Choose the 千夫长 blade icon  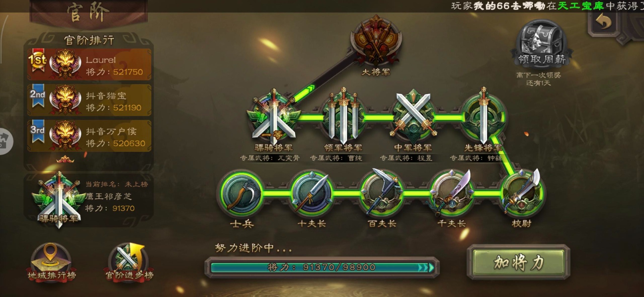click(x=452, y=193)
